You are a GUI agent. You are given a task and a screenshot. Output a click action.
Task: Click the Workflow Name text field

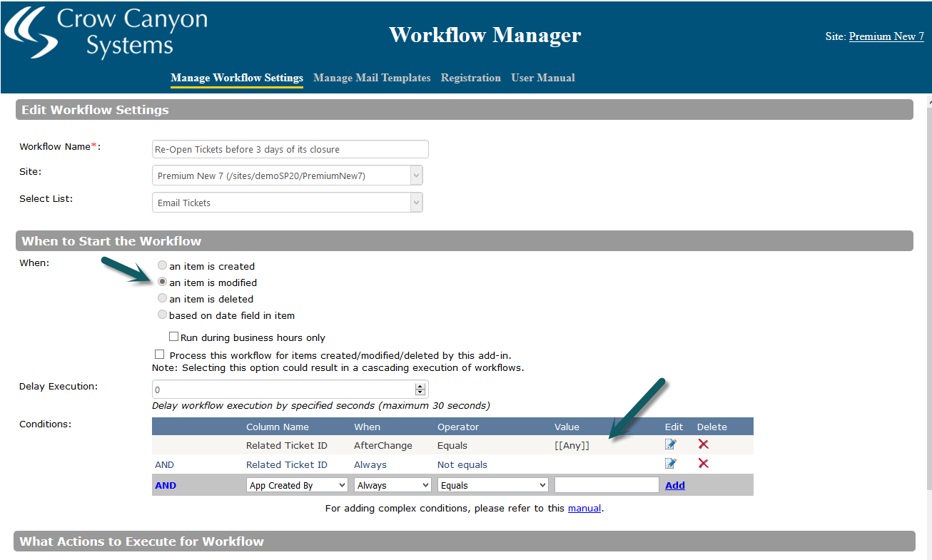290,149
